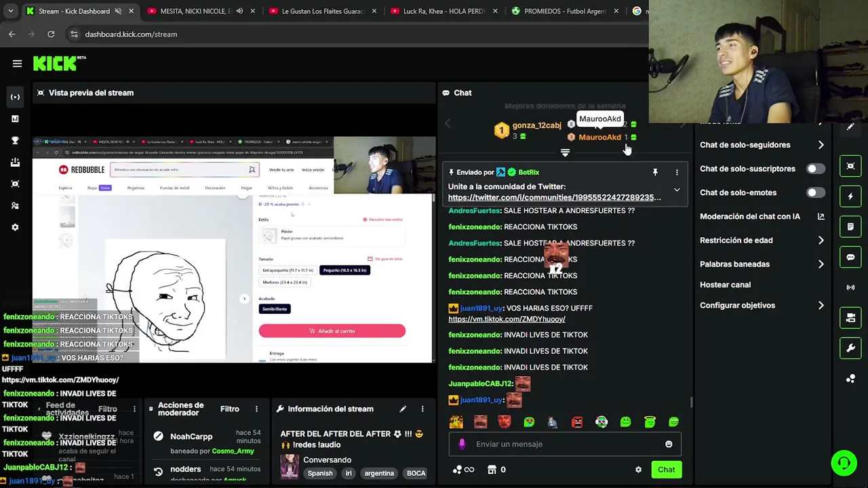This screenshot has height=488, width=868.
Task: Click the Spanish tag in stream info
Action: 320,473
